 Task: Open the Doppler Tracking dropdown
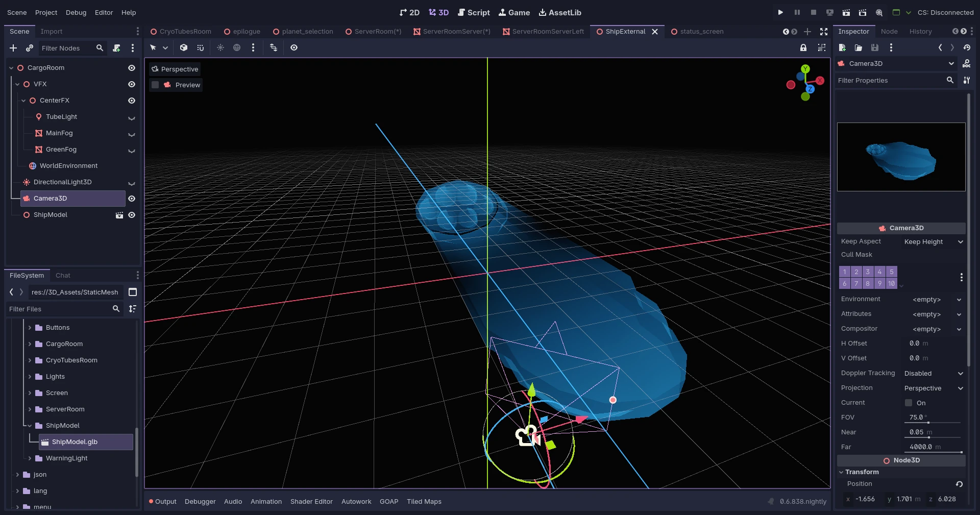click(934, 374)
